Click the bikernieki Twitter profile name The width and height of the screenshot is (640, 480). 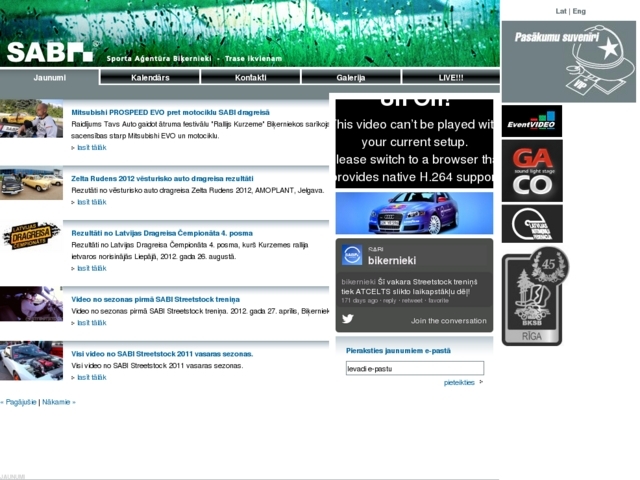click(x=392, y=260)
